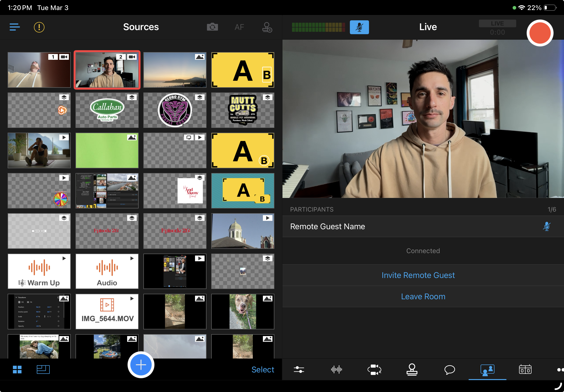Screen dimensions: 564x392
Task: Open the camera switching tab icon
Action: [374, 369]
